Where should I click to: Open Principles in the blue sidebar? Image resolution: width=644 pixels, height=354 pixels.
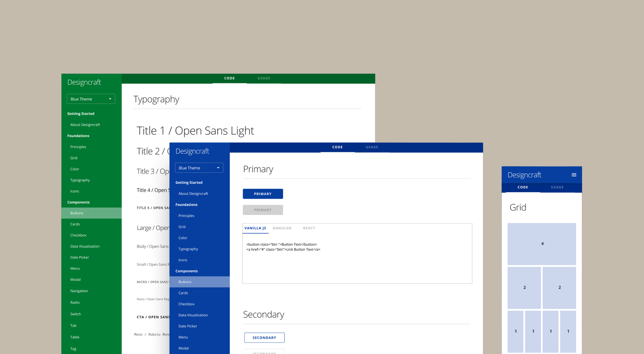(x=187, y=216)
